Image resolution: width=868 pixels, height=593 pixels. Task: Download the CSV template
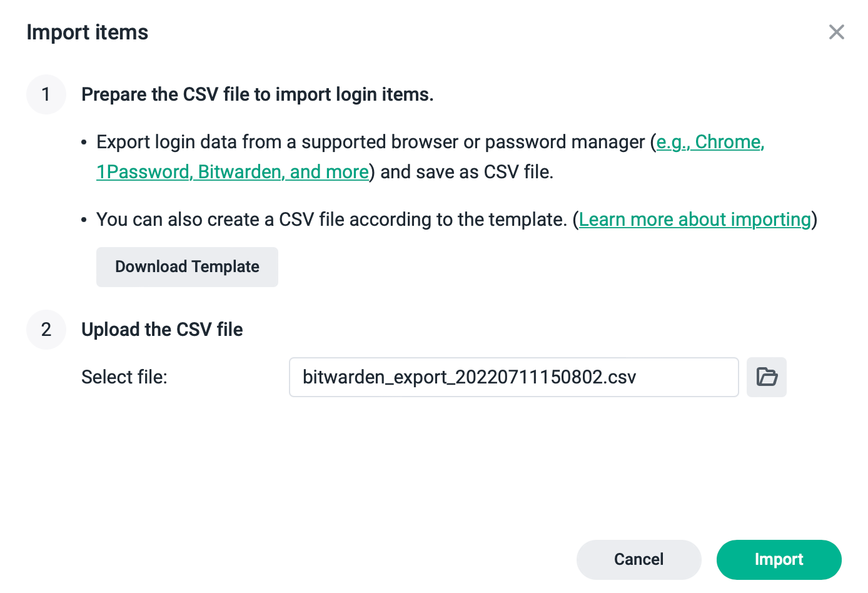[187, 267]
